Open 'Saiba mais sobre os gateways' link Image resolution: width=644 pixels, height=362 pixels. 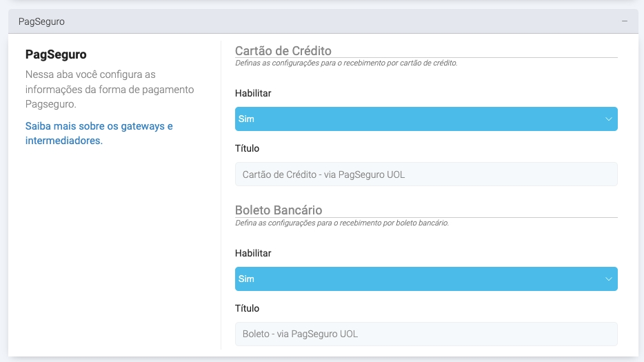click(x=99, y=126)
